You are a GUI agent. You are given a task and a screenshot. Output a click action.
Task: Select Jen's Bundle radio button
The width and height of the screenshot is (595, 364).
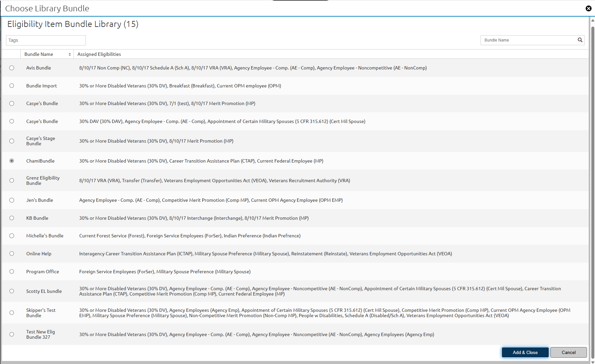(x=12, y=200)
